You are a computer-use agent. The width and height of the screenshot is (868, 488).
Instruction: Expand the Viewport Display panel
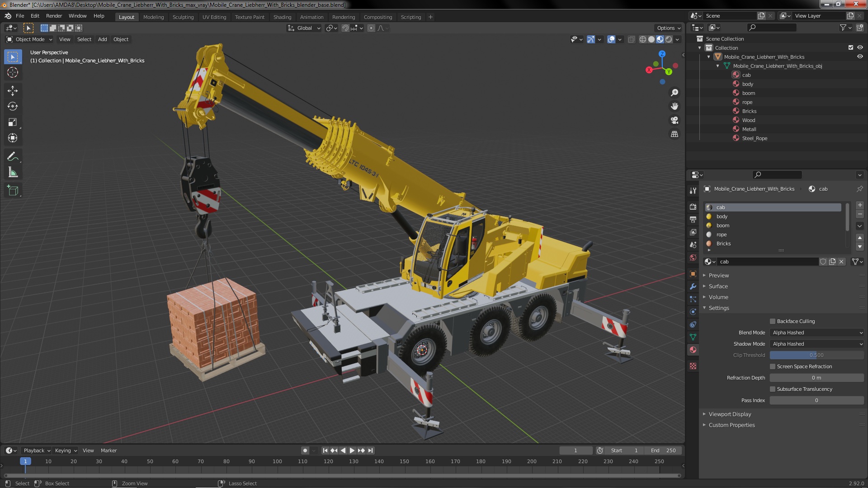coord(730,414)
